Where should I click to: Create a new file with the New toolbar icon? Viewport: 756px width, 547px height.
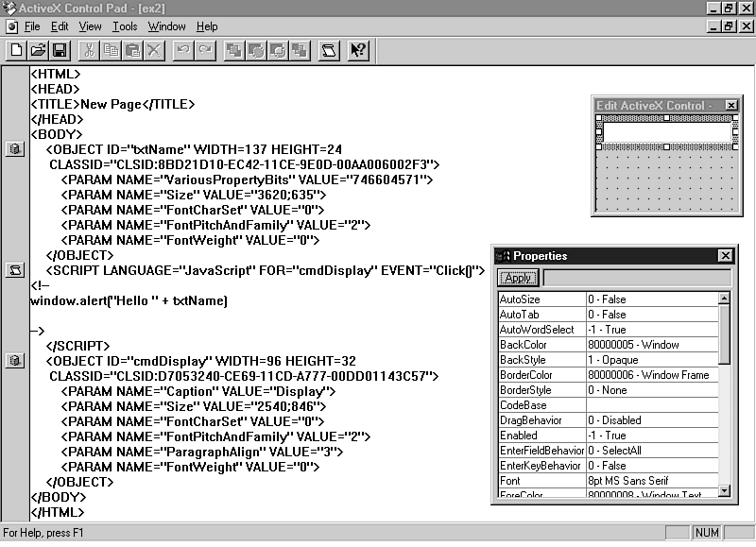point(16,51)
